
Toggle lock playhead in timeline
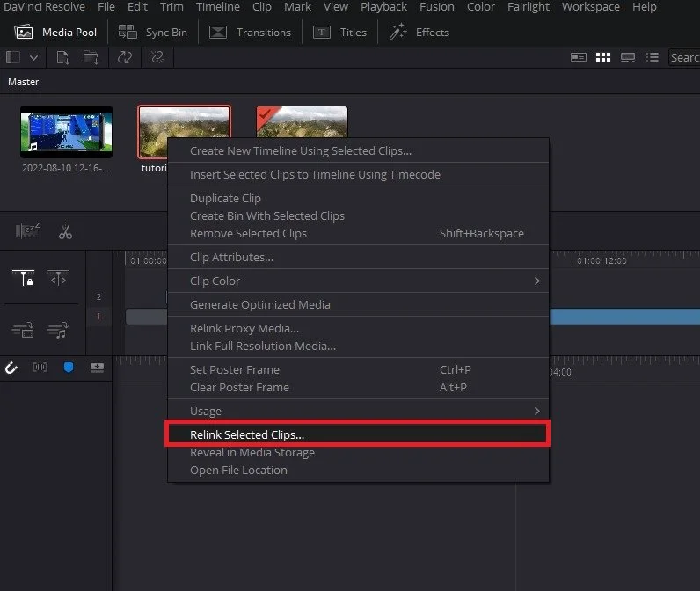pyautogui.click(x=23, y=278)
